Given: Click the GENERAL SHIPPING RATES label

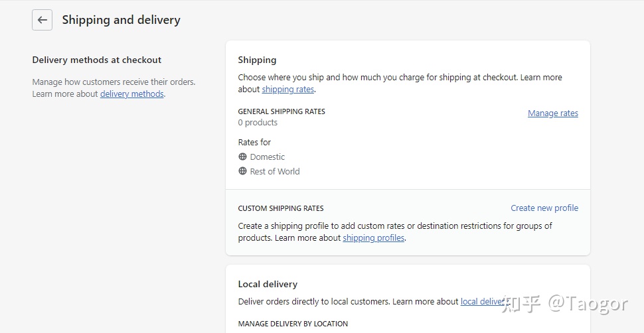Looking at the screenshot, I should pyautogui.click(x=282, y=111).
